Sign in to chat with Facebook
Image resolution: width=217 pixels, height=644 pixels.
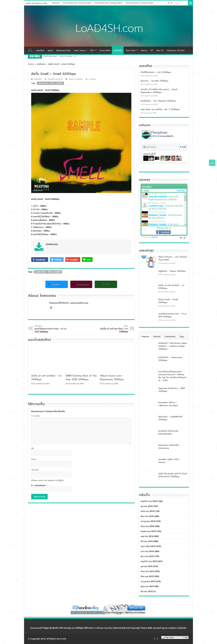[x=164, y=232]
